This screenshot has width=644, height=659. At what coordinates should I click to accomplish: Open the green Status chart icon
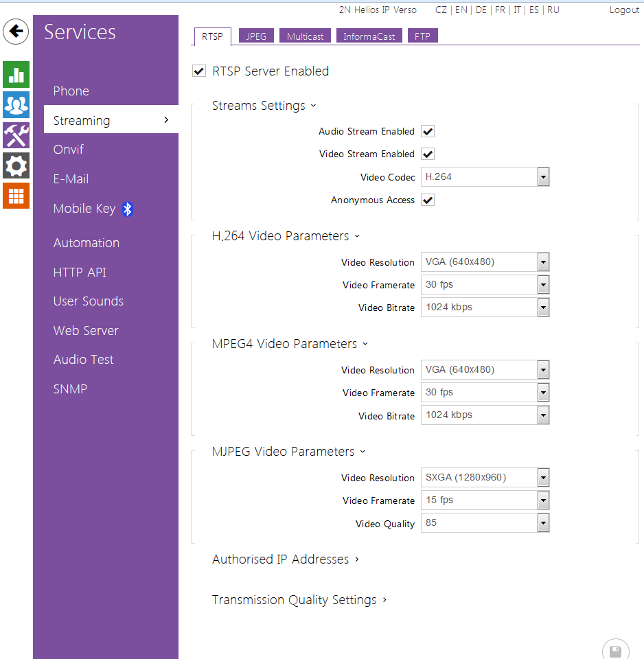point(16,74)
